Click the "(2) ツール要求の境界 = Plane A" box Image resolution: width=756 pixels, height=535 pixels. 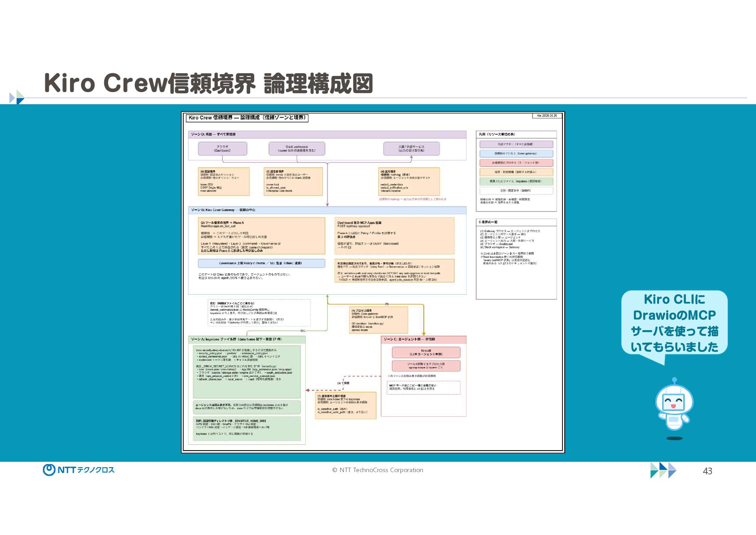click(x=262, y=236)
